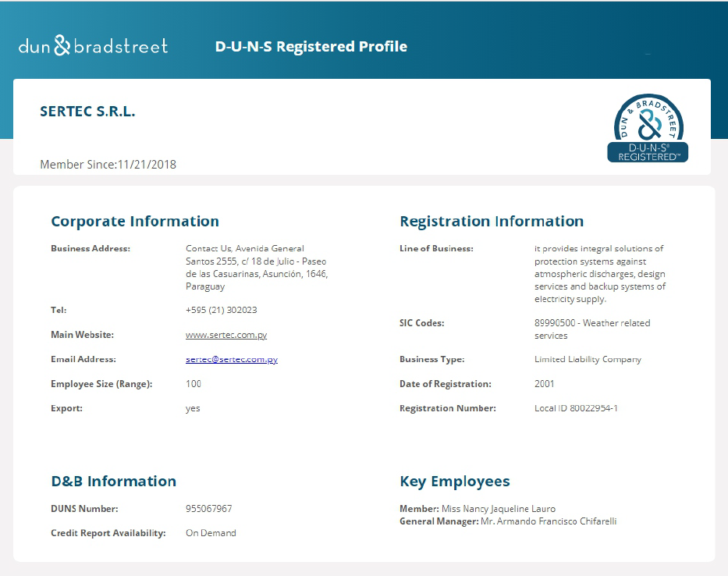Click the Business Type label

431,360
